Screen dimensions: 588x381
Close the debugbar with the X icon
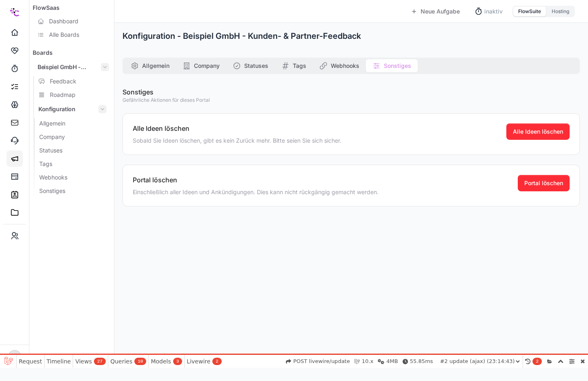(583, 361)
